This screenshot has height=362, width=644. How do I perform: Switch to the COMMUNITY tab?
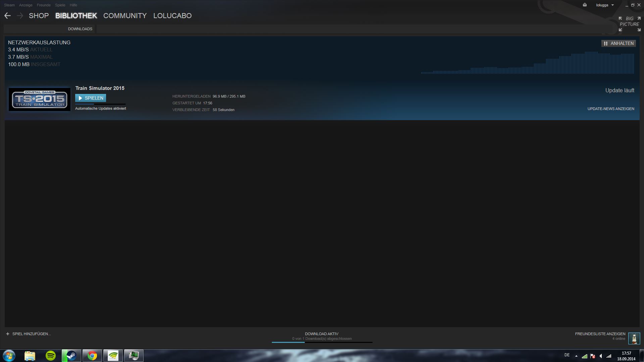click(125, 16)
